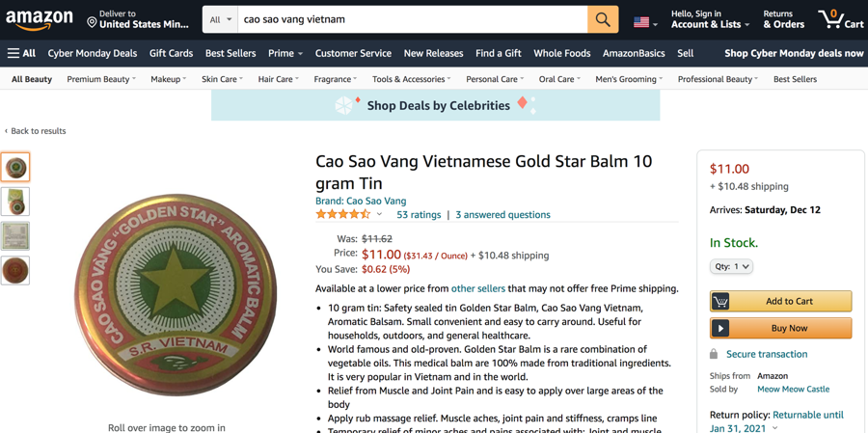Click the US flag language selector
868x433 pixels.
pos(644,21)
